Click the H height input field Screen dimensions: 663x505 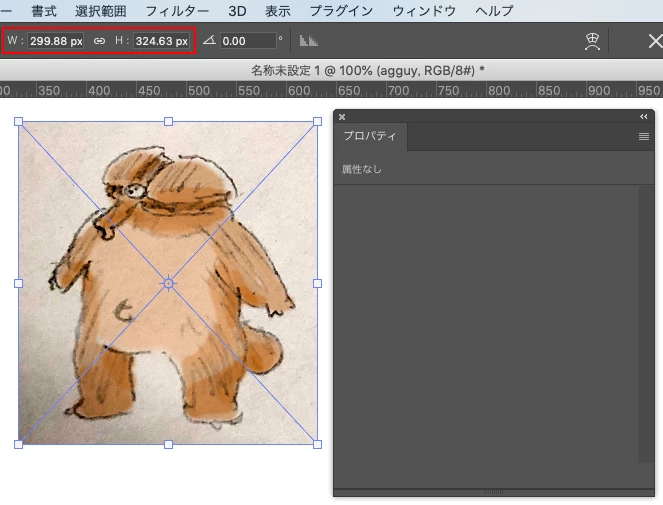162,41
